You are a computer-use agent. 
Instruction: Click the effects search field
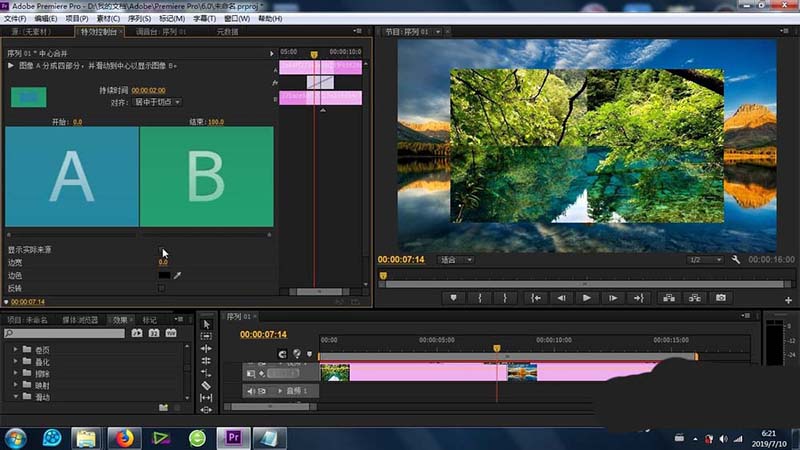pyautogui.click(x=64, y=333)
